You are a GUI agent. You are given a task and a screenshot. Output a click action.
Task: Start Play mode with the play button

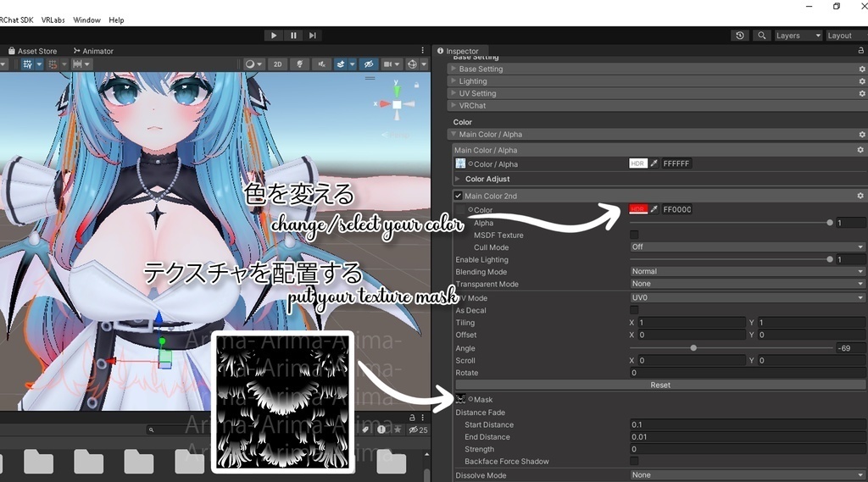tap(274, 35)
